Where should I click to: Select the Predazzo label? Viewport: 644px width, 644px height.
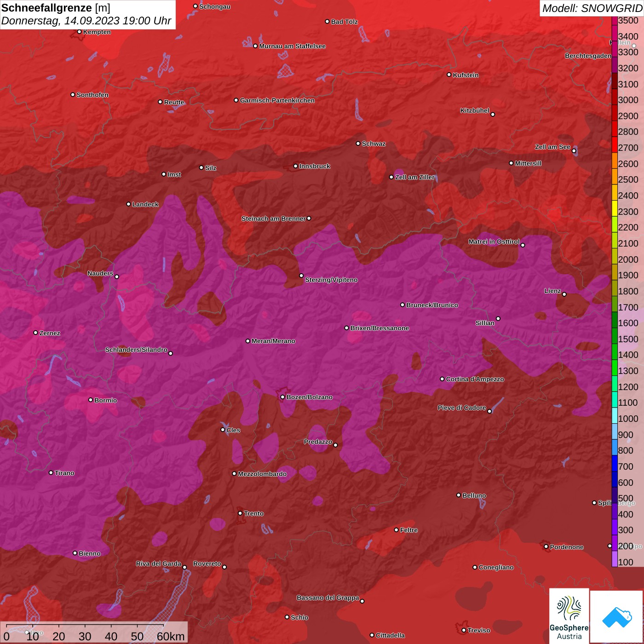point(318,442)
